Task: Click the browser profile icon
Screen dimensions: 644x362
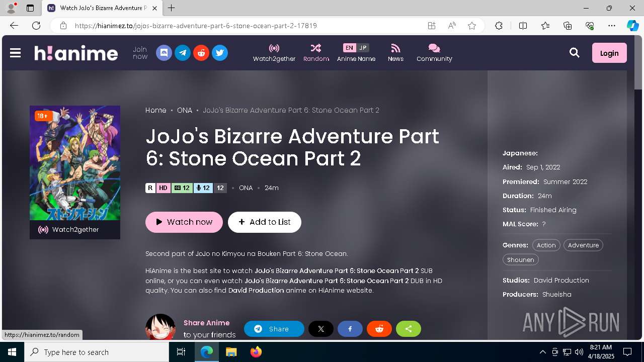Action: click(x=11, y=8)
